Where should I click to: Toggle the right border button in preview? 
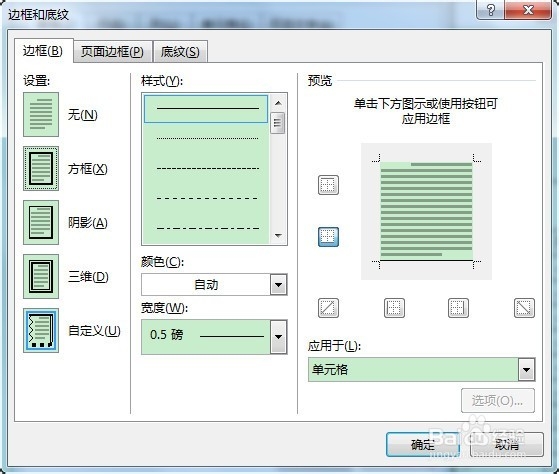[458, 308]
